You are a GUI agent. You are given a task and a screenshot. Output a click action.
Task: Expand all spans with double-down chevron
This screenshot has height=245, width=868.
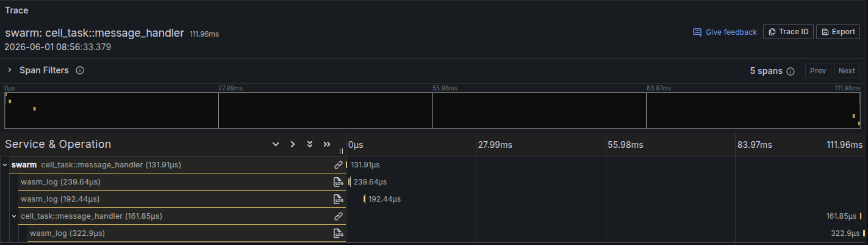[310, 144]
